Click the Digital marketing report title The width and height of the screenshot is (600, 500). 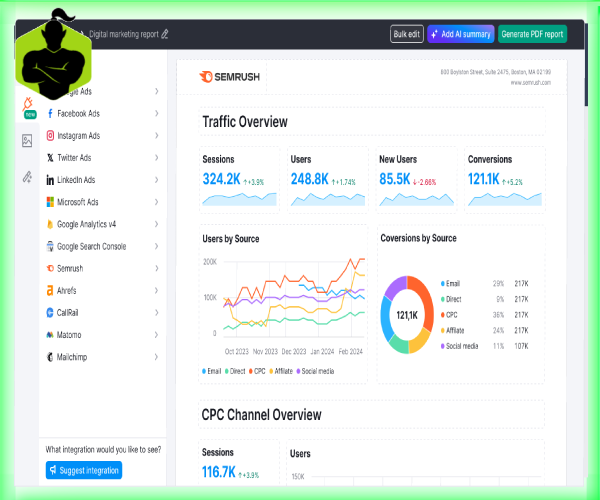click(124, 34)
